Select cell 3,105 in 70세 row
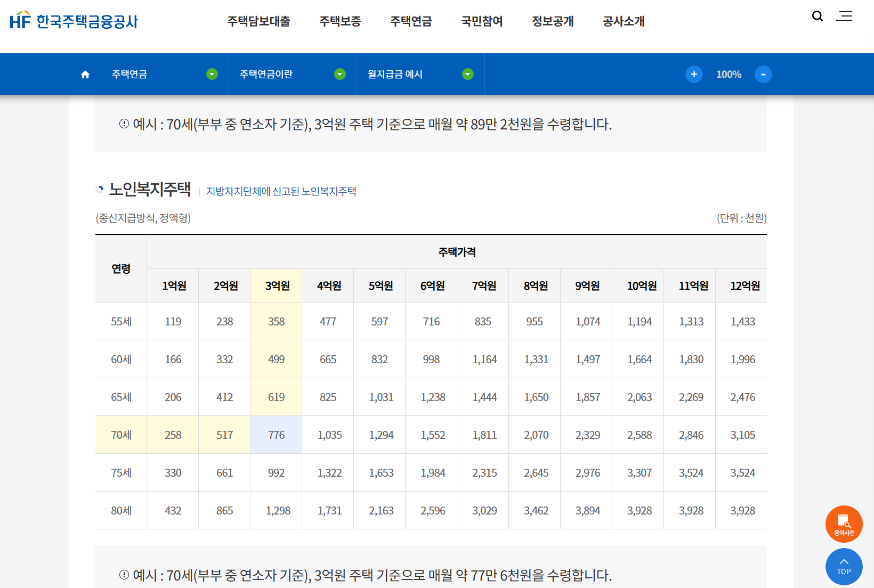The width and height of the screenshot is (874, 588). (x=741, y=435)
